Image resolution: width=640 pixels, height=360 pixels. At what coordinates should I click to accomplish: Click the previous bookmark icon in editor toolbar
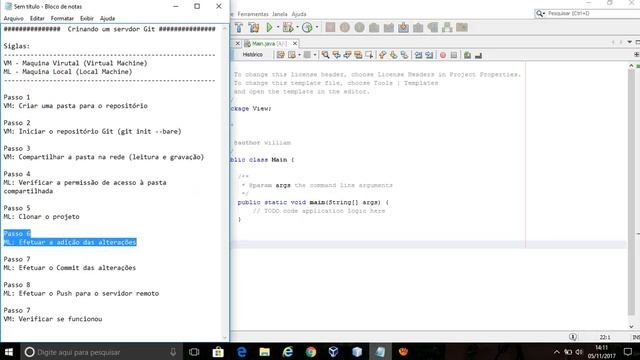coord(382,55)
